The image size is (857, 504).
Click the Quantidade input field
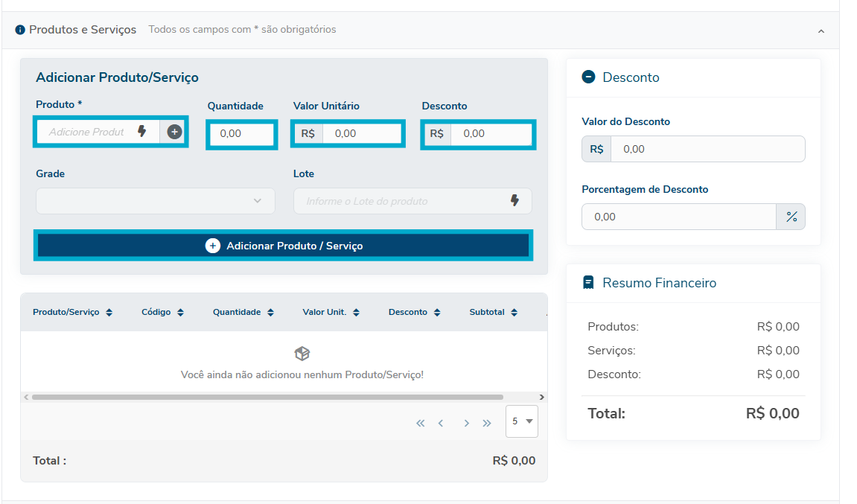(x=241, y=134)
